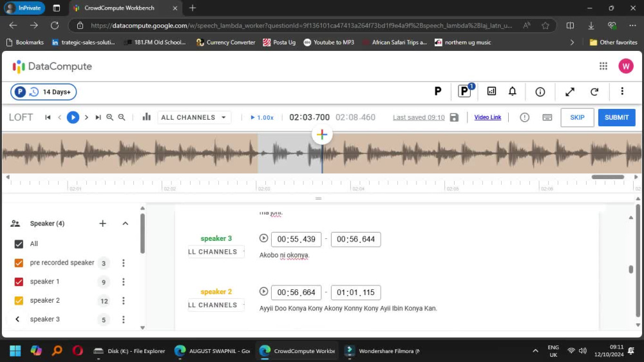Open the vertical three-dot more menu in toolbar
Image resolution: width=644 pixels, height=362 pixels.
point(622,91)
